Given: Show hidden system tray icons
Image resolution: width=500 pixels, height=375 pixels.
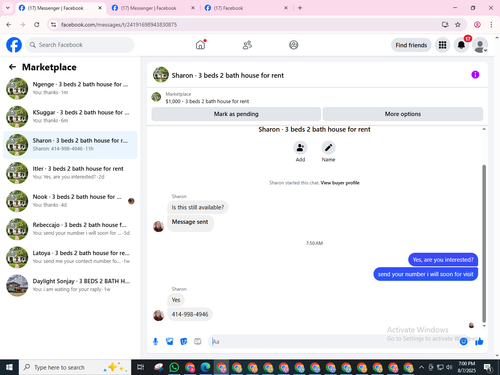Looking at the screenshot, I should (421, 367).
